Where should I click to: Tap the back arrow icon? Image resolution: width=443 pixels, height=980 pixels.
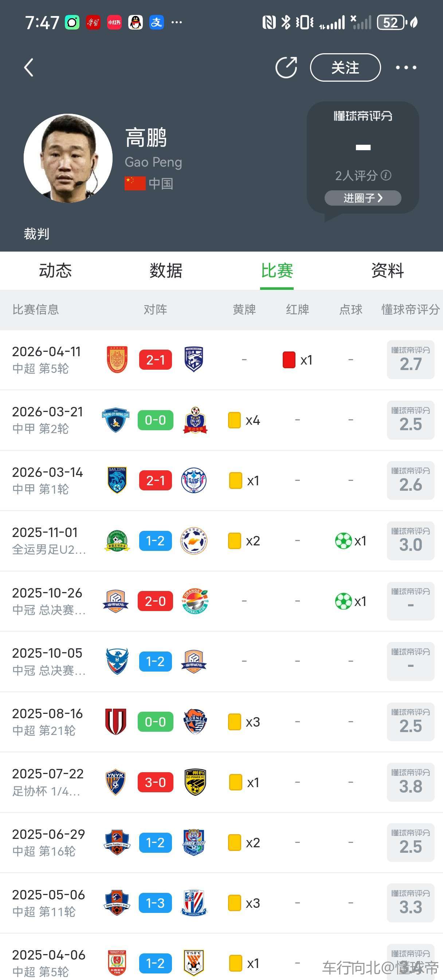coord(29,68)
